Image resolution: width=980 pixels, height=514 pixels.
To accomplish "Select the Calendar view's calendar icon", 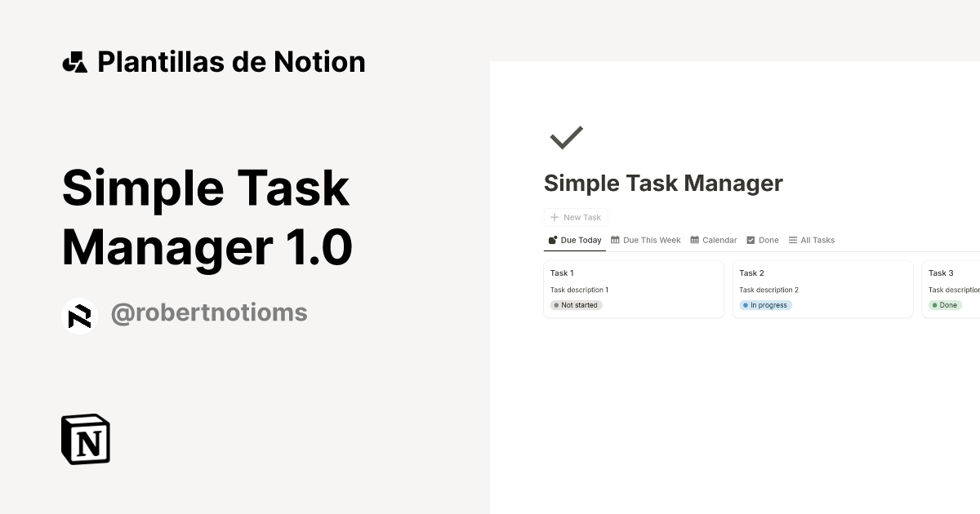I will click(x=693, y=240).
